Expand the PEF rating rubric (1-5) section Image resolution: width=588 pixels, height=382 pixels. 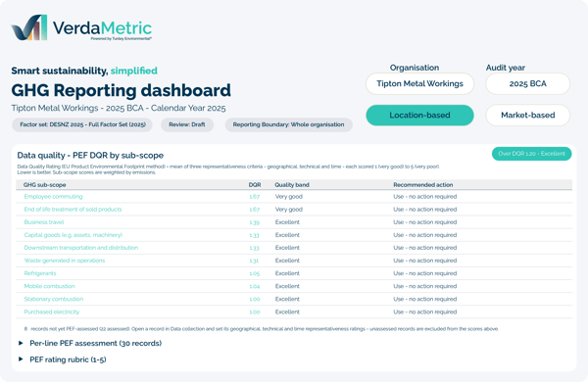[68, 359]
